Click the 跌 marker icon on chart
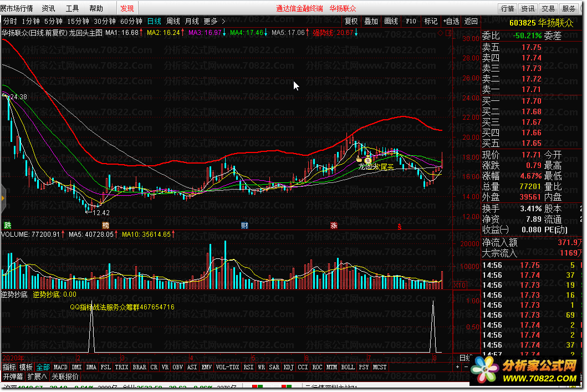 [8, 225]
